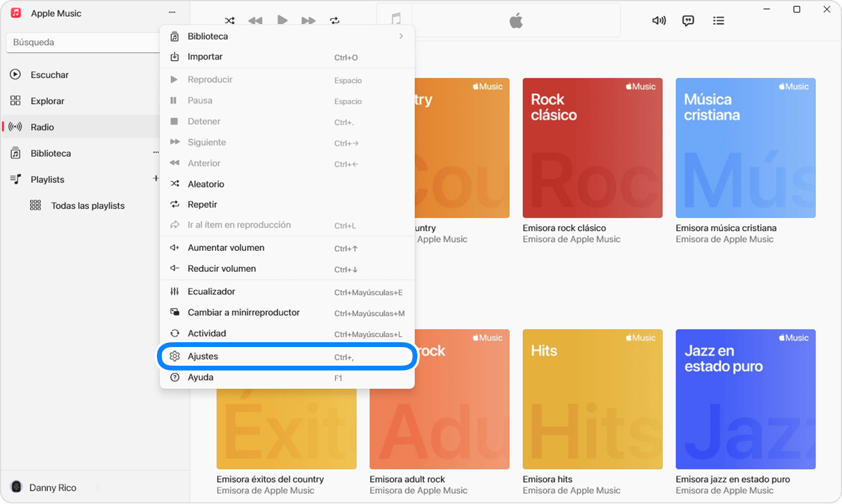
Task: Choose Ir al ítem en reproducción
Action: [x=287, y=225]
